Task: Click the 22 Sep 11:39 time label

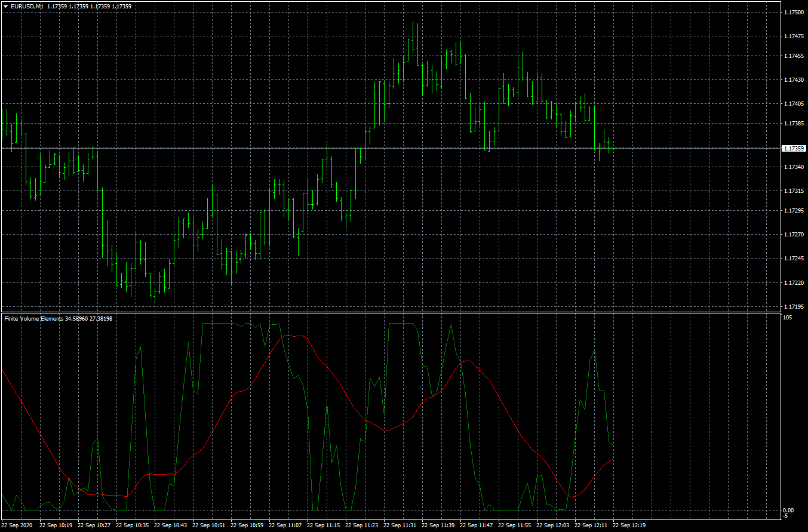Action: (438, 525)
